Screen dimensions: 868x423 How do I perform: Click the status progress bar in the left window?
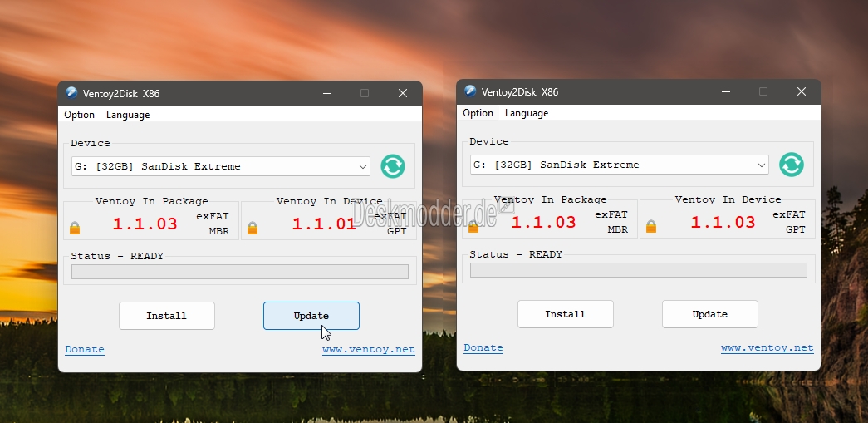tap(240, 271)
